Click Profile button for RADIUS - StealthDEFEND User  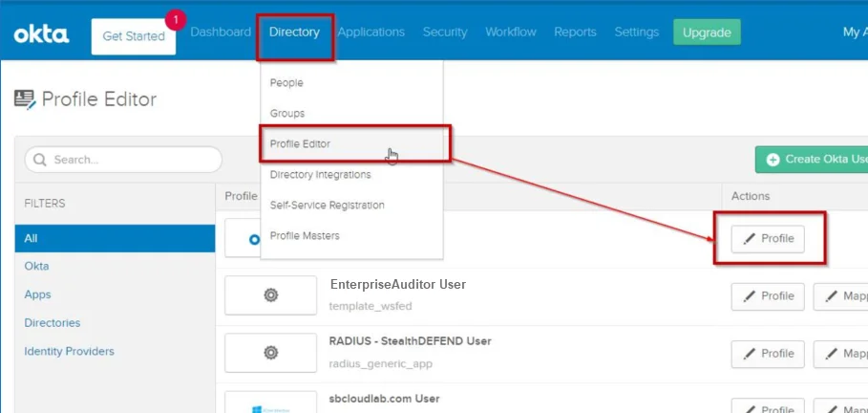tap(768, 354)
